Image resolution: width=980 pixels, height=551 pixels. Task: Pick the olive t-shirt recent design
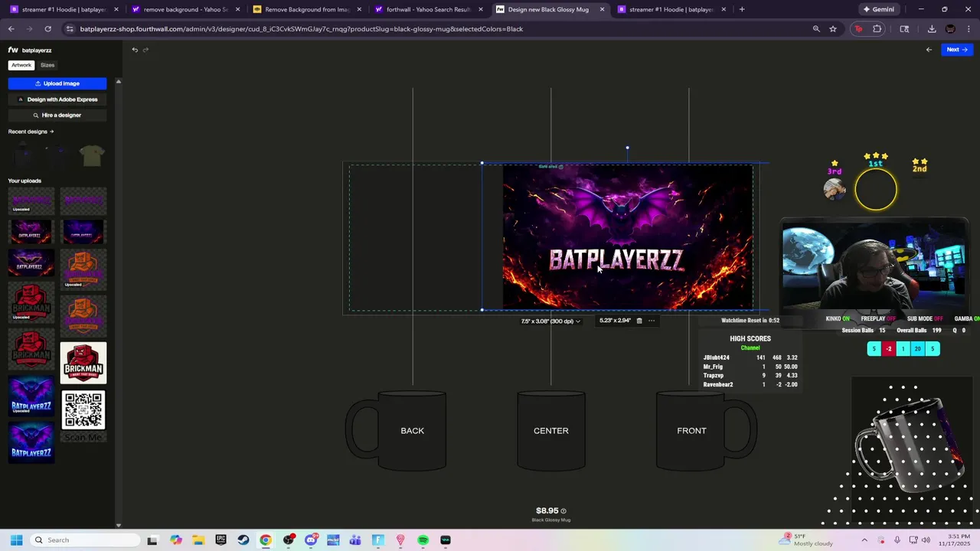pyautogui.click(x=92, y=155)
